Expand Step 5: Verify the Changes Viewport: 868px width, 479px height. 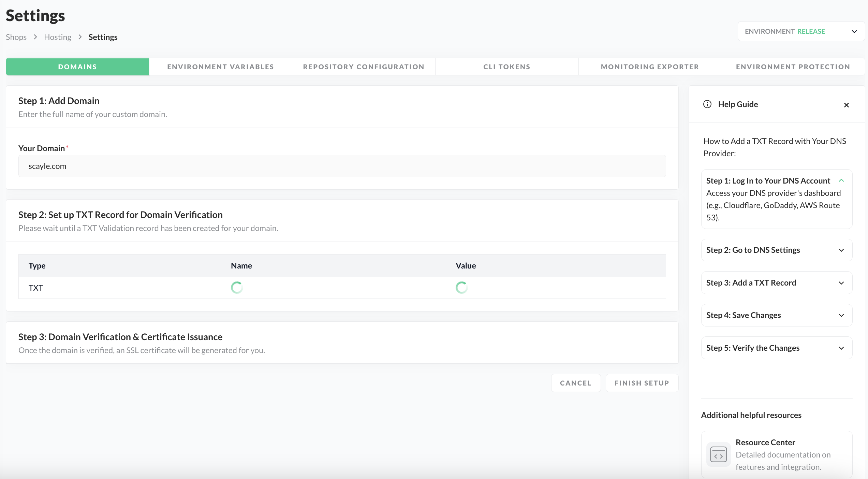[x=841, y=348]
